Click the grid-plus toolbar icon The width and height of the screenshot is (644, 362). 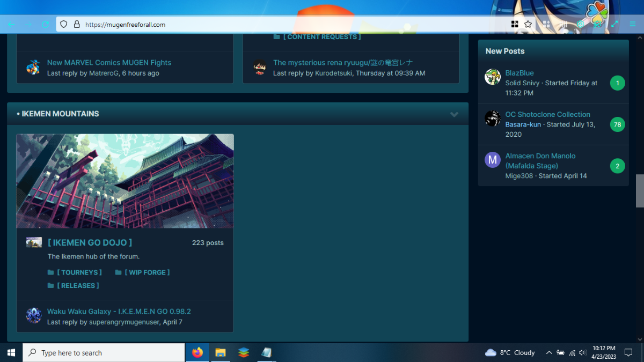tap(547, 24)
